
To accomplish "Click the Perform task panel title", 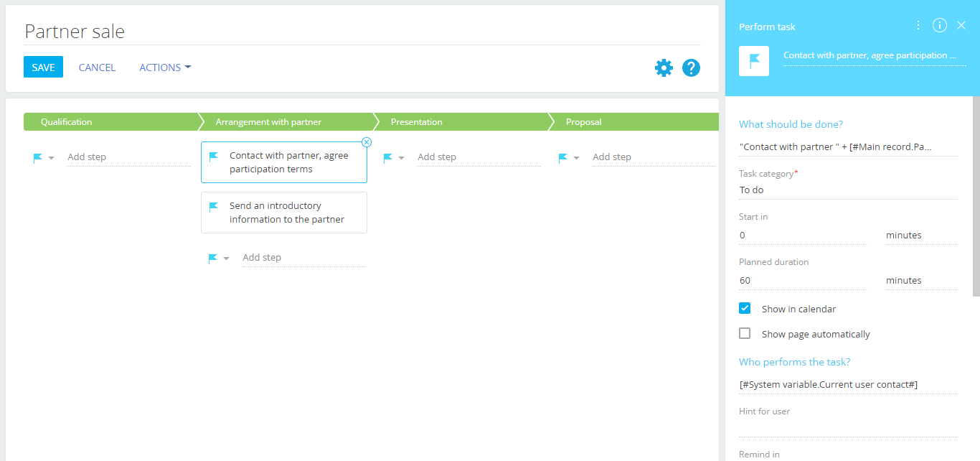I will pyautogui.click(x=767, y=27).
